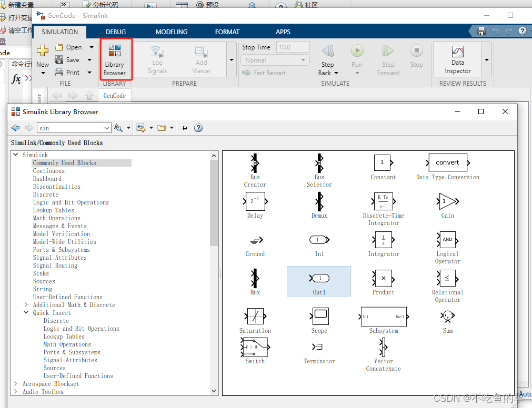Select Ports & Subsystems under Simulink
This screenshot has height=408, width=532.
coord(62,249)
